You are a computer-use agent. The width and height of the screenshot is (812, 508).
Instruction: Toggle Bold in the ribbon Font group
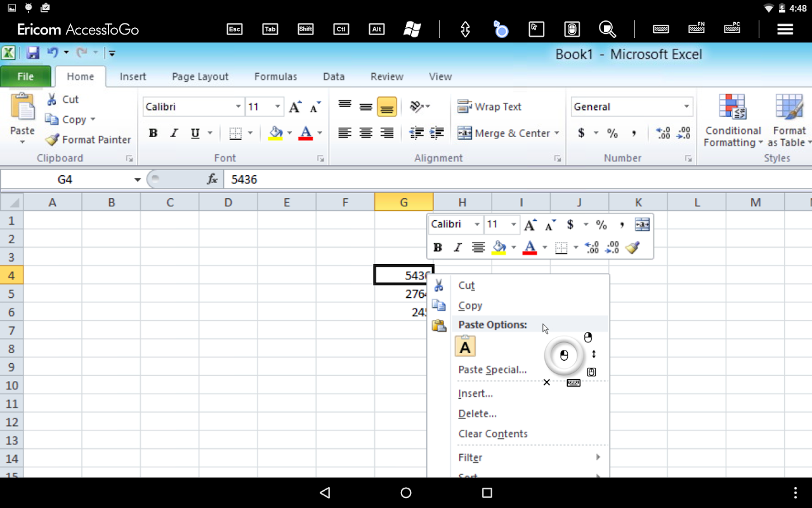tap(153, 133)
